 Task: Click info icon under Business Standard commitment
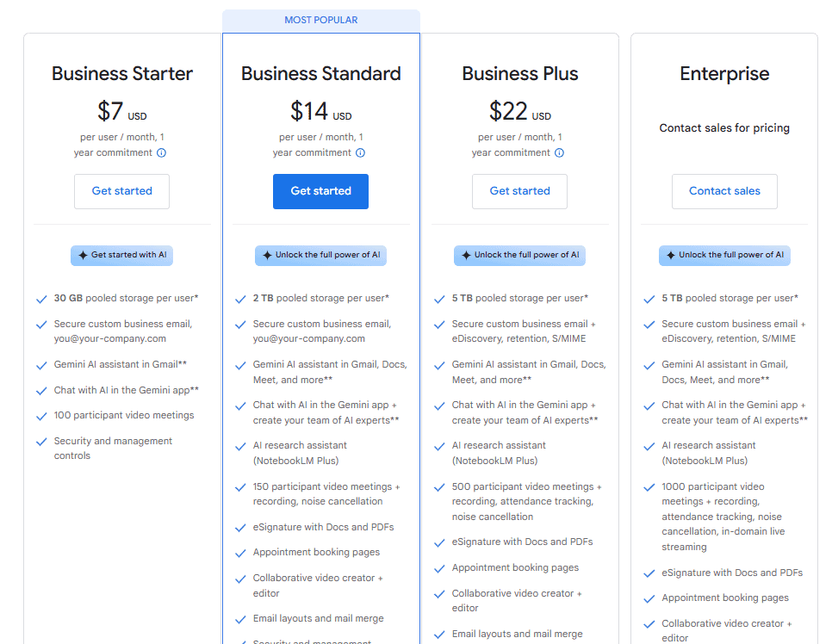(x=360, y=152)
